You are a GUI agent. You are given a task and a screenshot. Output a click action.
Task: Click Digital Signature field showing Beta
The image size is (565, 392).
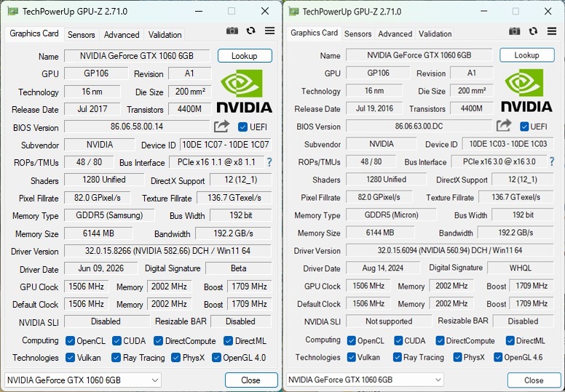[x=239, y=268]
